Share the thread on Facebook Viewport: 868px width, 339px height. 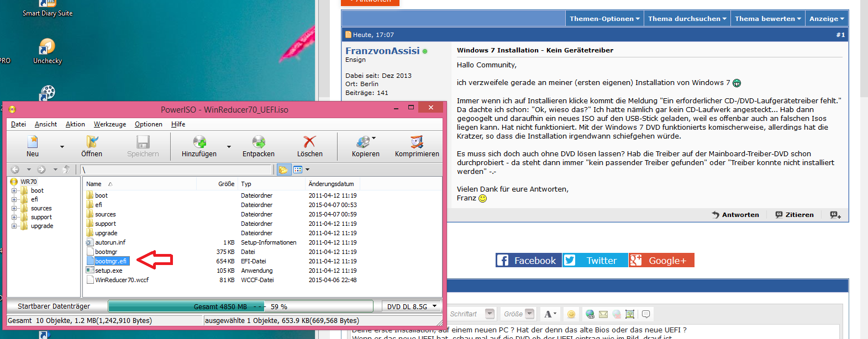point(529,260)
